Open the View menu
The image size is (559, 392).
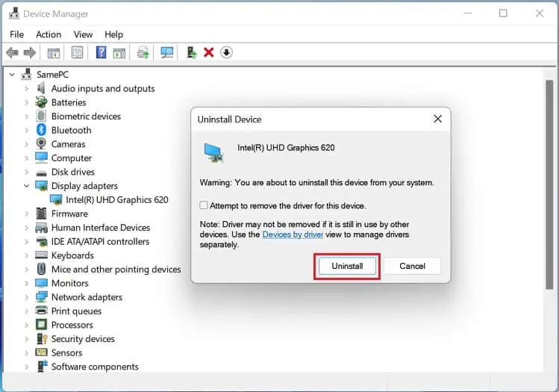(x=83, y=34)
